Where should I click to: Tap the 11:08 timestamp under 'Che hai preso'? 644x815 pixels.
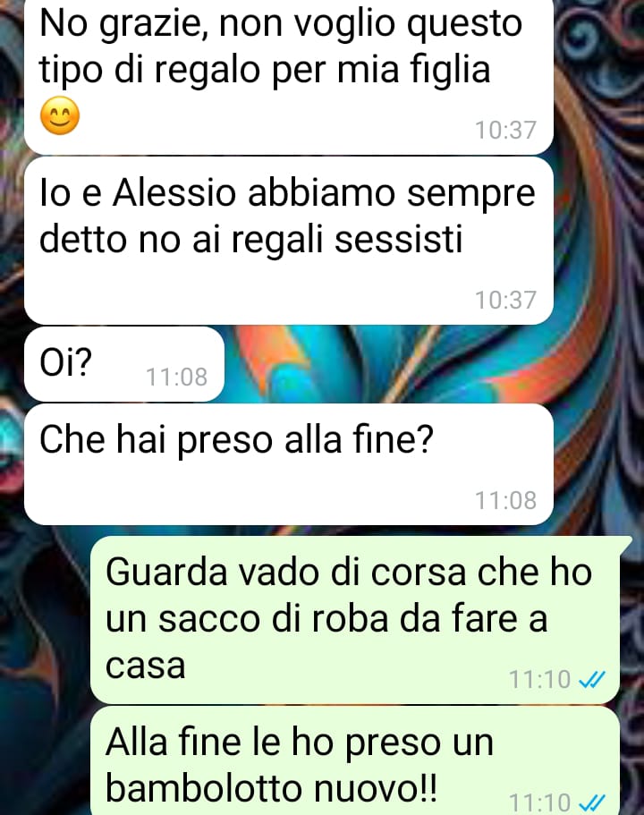(x=505, y=500)
